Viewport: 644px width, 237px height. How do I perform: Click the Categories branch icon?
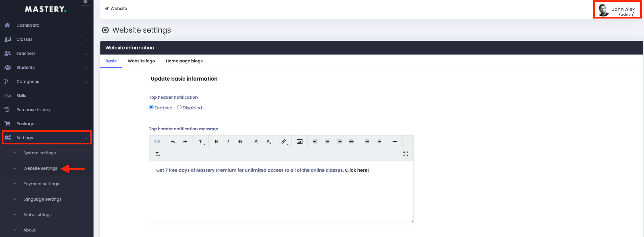point(6,82)
